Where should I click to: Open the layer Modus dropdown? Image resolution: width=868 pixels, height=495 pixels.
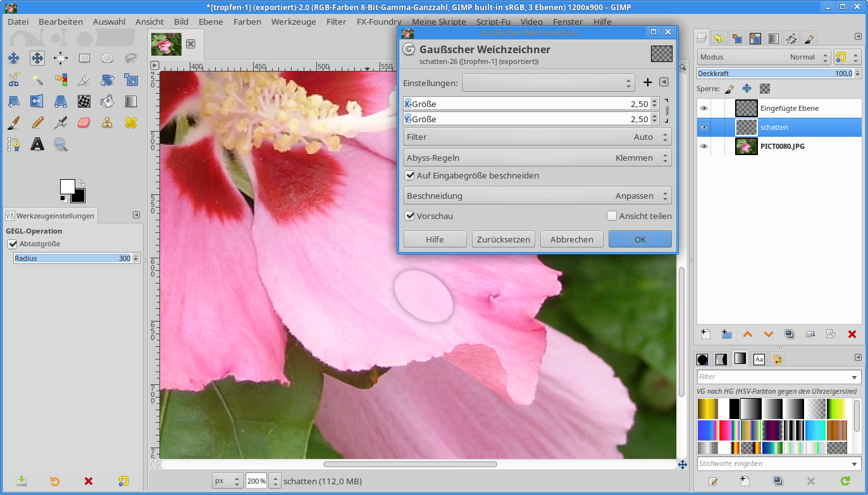[764, 57]
